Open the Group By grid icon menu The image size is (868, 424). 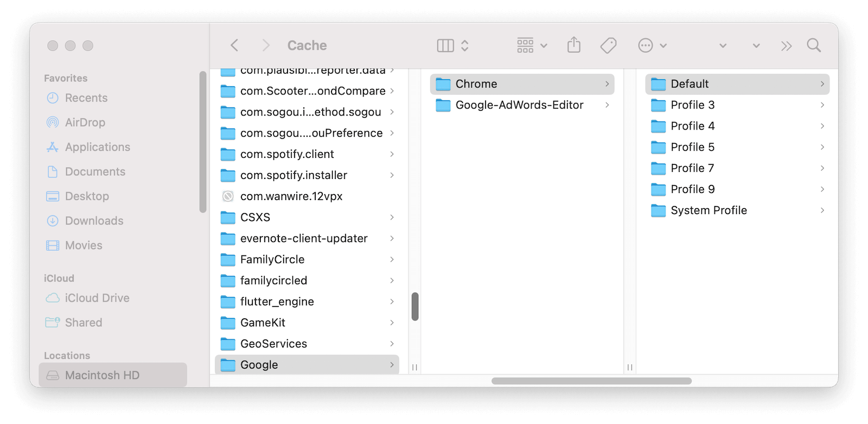click(x=532, y=46)
